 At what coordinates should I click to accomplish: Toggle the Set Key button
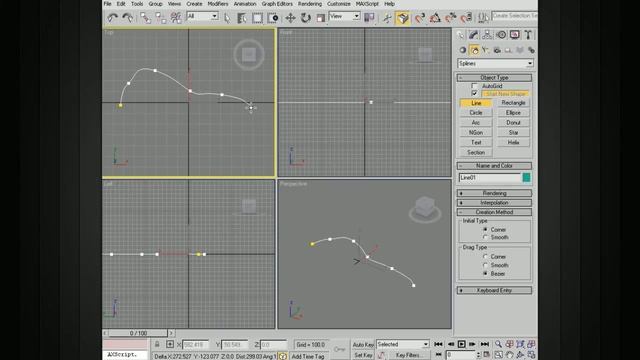[363, 355]
